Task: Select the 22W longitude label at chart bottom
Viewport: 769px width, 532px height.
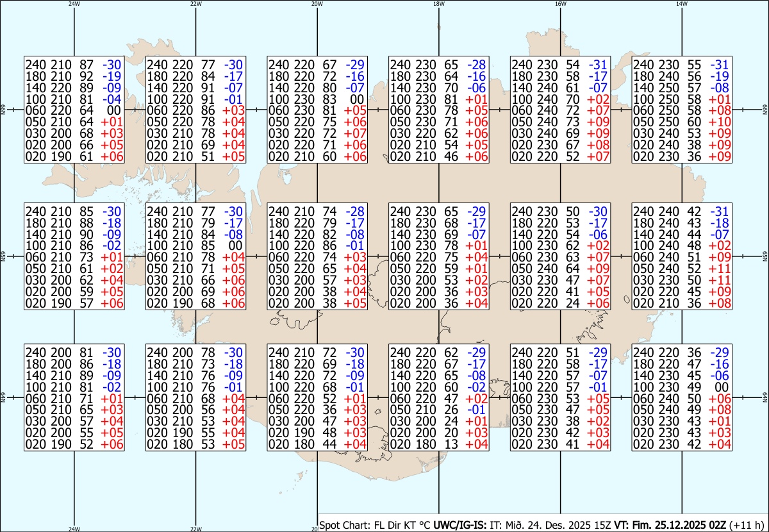Action: pyautogui.click(x=196, y=529)
